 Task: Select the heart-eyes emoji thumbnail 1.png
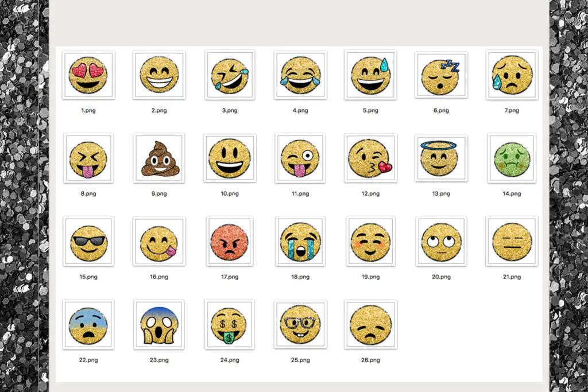click(x=88, y=75)
